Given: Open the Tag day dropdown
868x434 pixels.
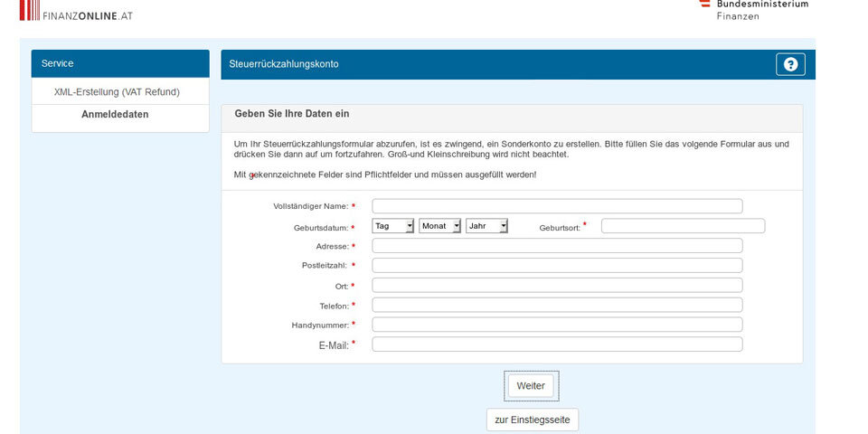Looking at the screenshot, I should (393, 226).
